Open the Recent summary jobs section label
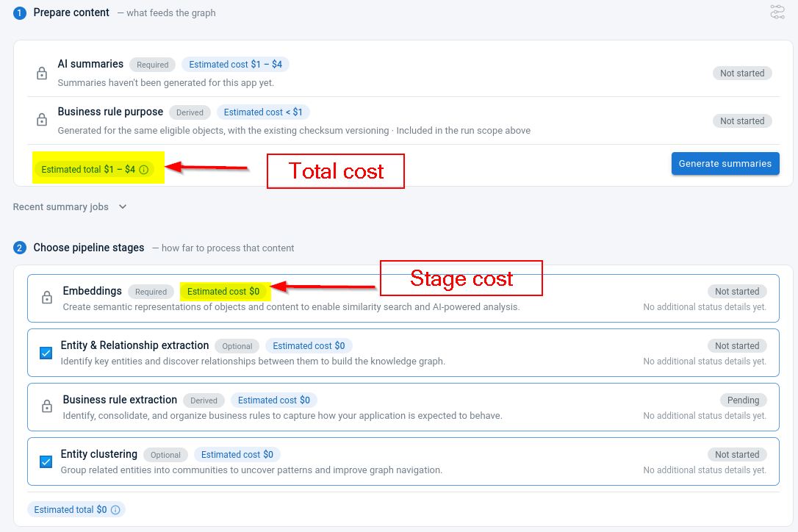Screen dimensions: 798x532 60,206
